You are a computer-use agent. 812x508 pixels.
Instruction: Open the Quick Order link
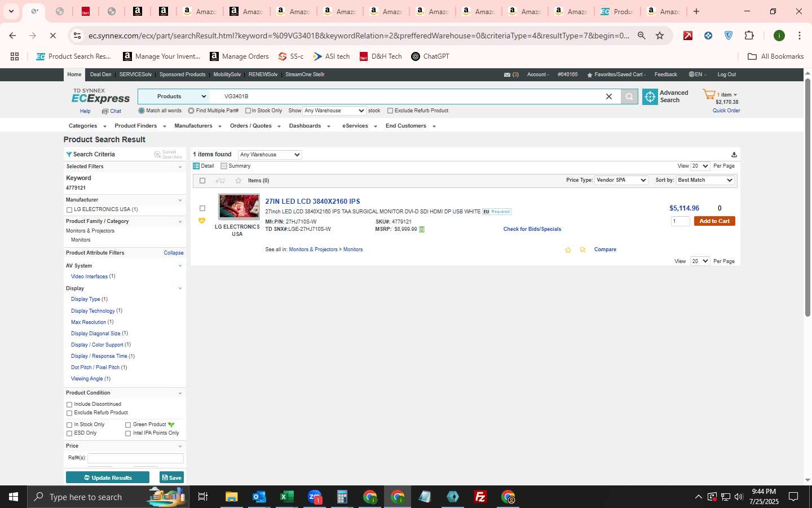(x=726, y=111)
